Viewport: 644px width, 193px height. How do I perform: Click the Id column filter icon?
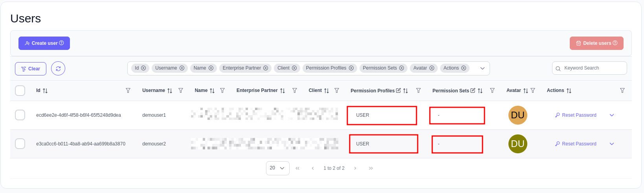[x=128, y=90]
